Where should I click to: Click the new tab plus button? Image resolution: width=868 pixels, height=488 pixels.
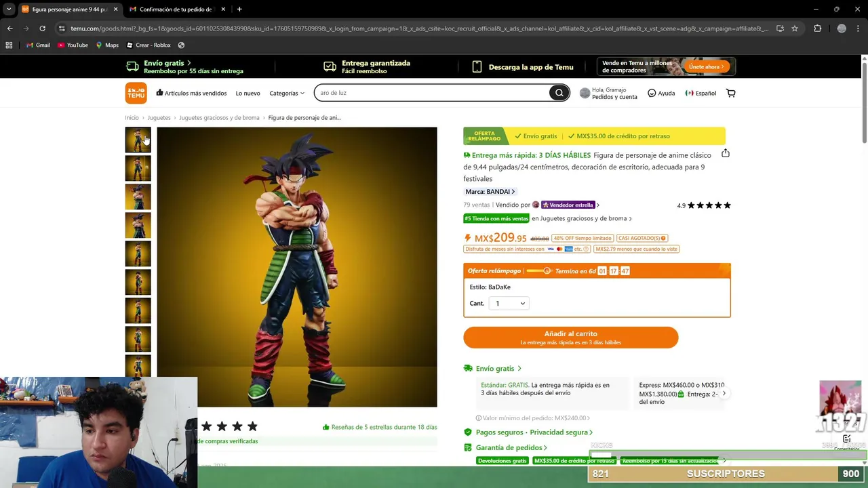pyautogui.click(x=239, y=9)
